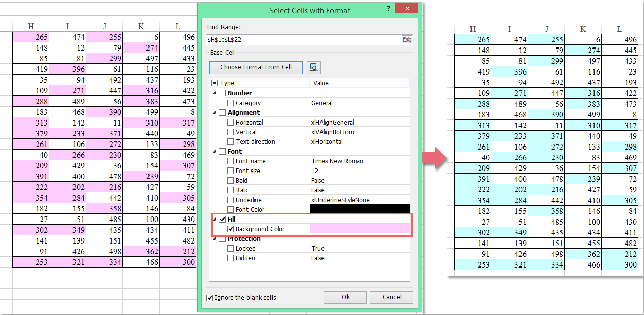
Task: Enable the Horizontal alignment checkbox
Action: [230, 122]
